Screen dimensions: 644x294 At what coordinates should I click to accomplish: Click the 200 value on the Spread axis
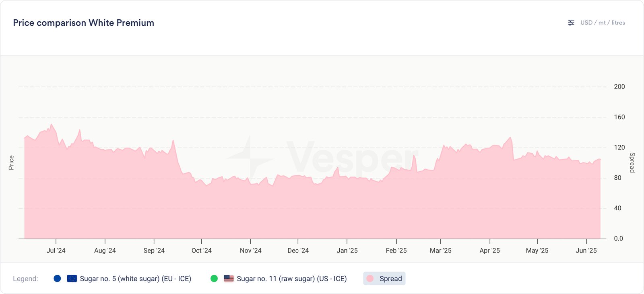[619, 87]
